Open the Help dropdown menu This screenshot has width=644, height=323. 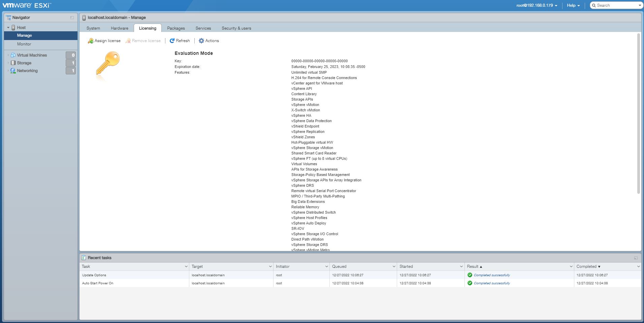tap(573, 5)
